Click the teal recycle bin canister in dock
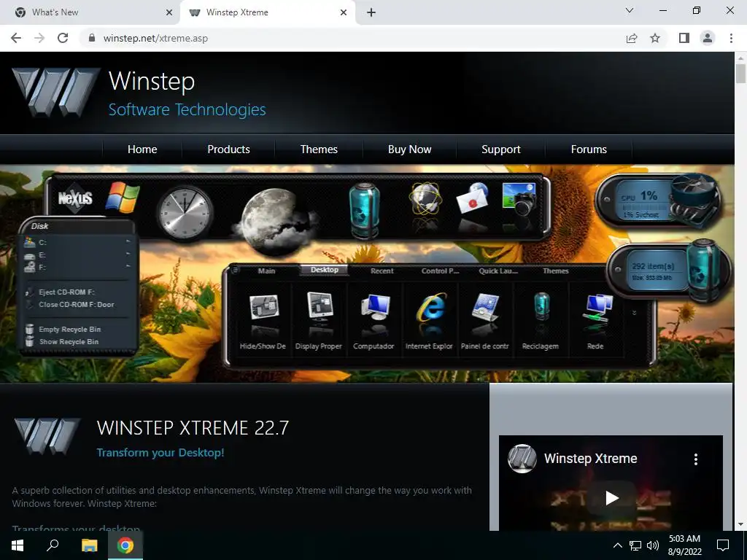This screenshot has height=560, width=747. 364,210
